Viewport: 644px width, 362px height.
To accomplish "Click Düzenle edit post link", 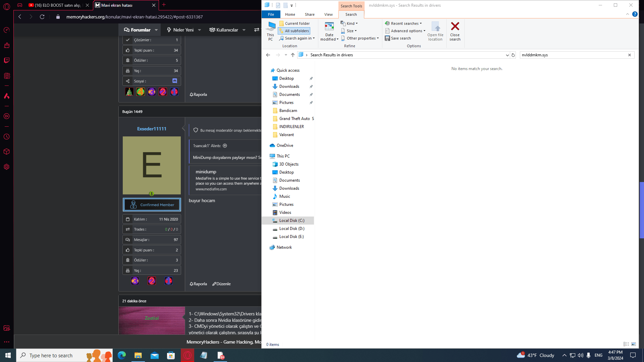I will point(221,284).
